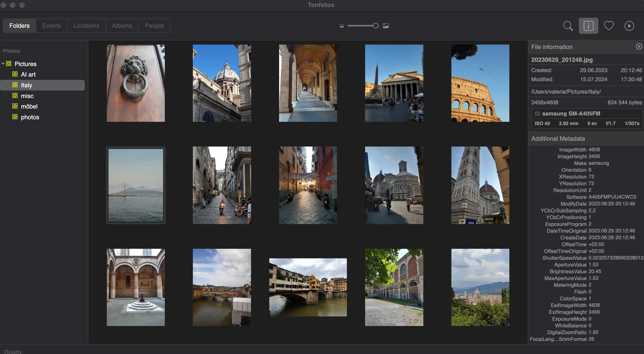
Task: Close the file information panel
Action: 638,47
